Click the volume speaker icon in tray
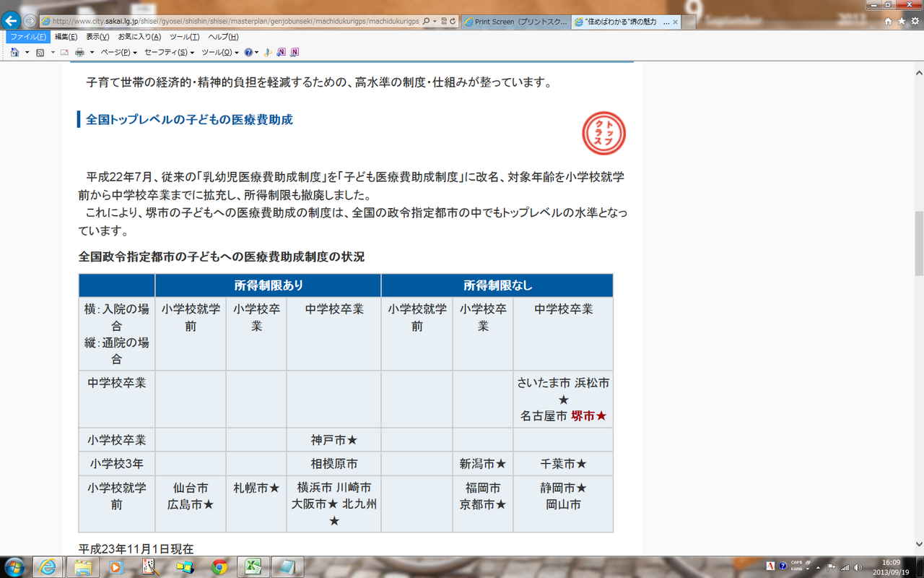This screenshot has height=578, width=924. click(857, 567)
